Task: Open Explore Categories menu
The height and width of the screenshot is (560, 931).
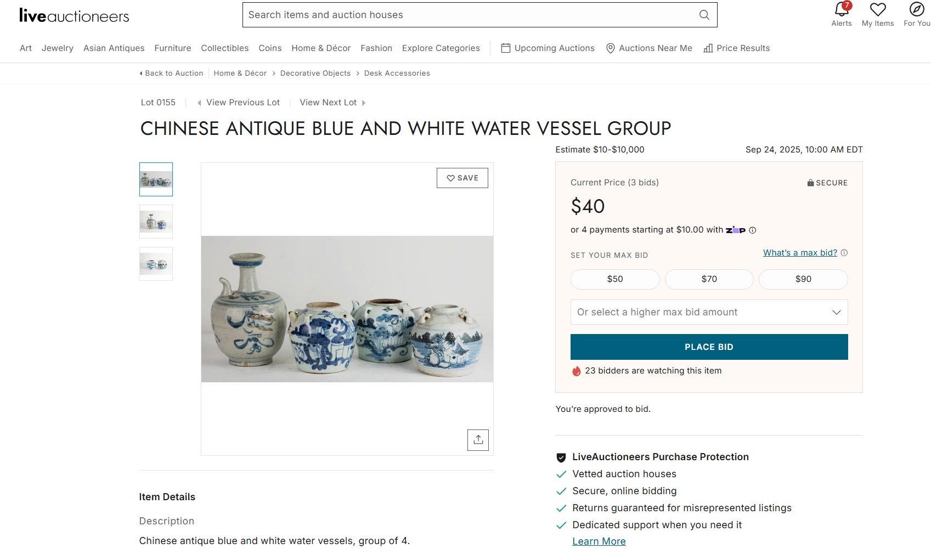Action: click(x=441, y=48)
